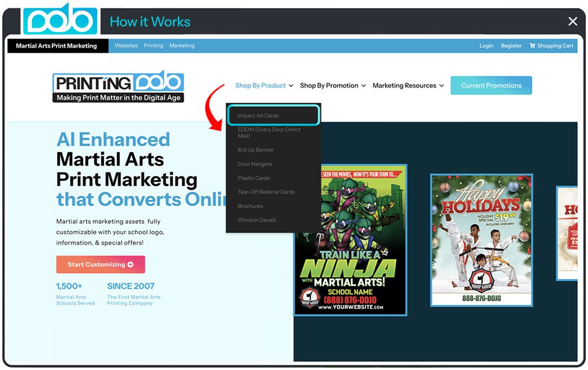This screenshot has width=588, height=370.
Task: Click the Dojo logo in popup header
Action: pos(60,21)
